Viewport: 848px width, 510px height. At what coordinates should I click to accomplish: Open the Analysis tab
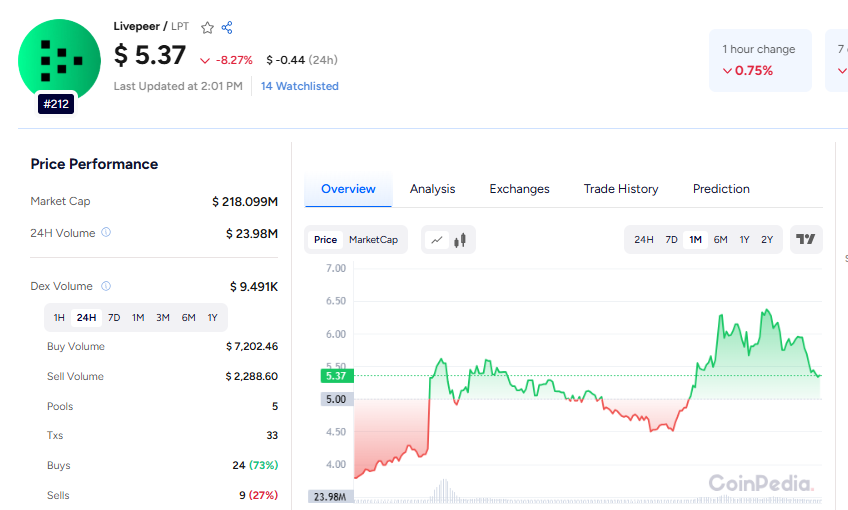tap(432, 189)
